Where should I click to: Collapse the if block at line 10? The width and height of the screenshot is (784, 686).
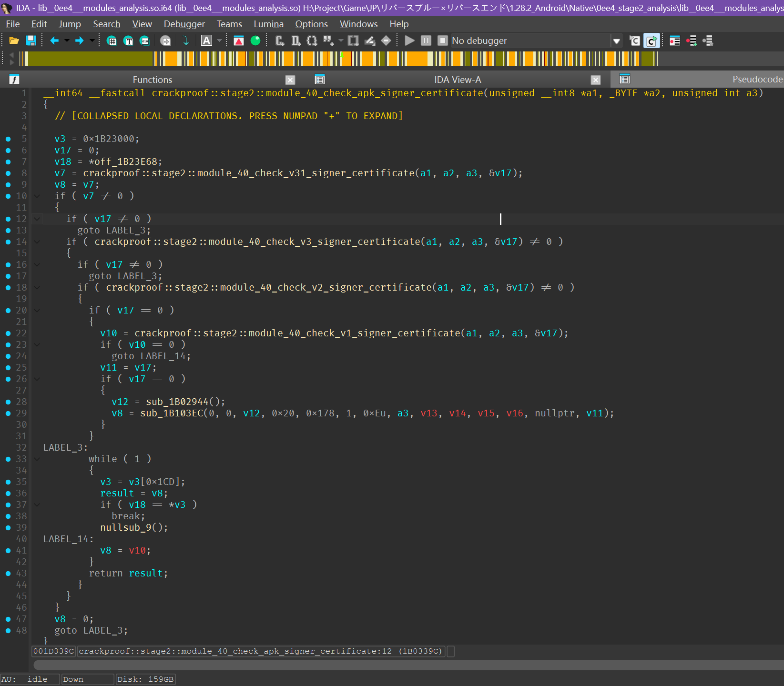click(37, 196)
